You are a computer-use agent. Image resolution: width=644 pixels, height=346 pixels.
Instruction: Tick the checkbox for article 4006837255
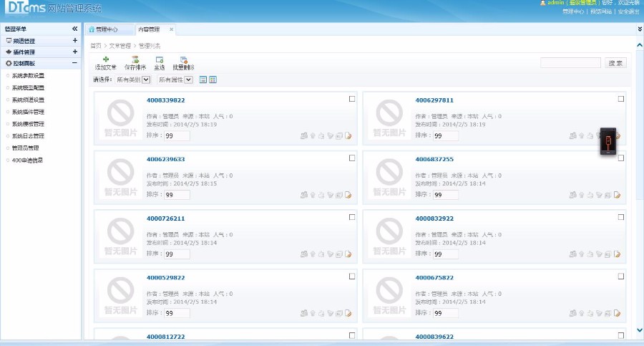621,158
